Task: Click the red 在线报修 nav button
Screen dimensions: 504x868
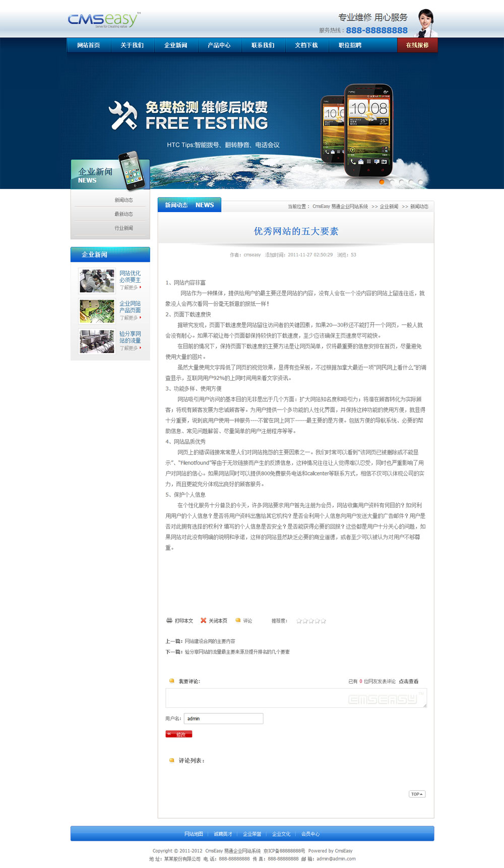Action: (x=417, y=45)
